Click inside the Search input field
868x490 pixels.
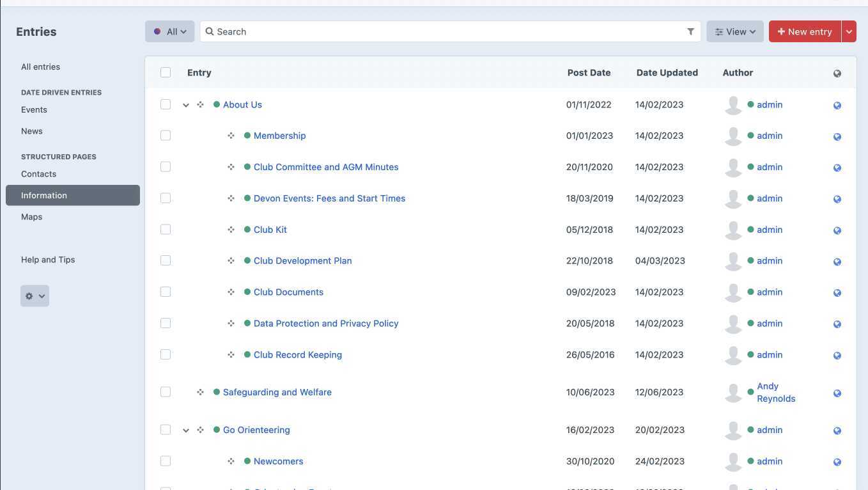384,31
